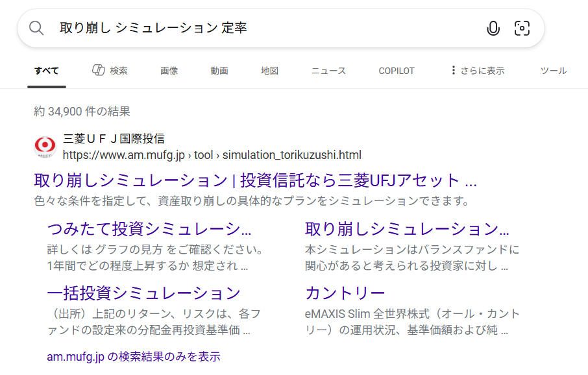Open the ツール options
The width and height of the screenshot is (588, 375).
554,71
